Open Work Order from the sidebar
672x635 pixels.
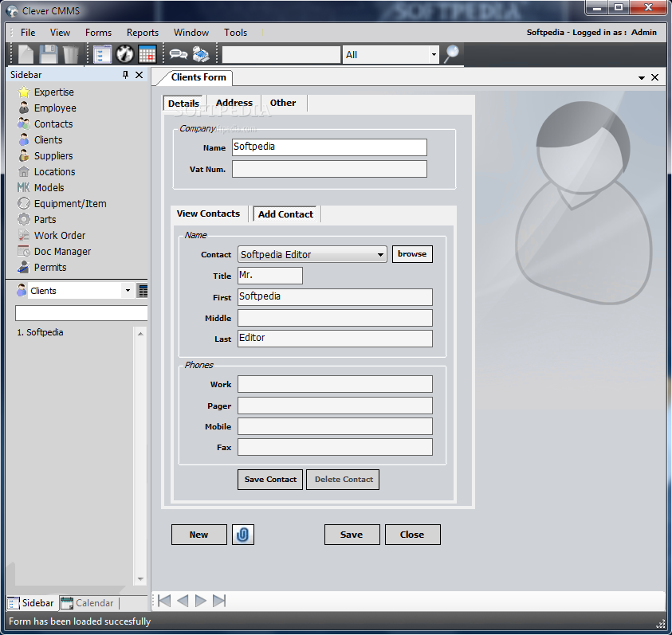60,235
